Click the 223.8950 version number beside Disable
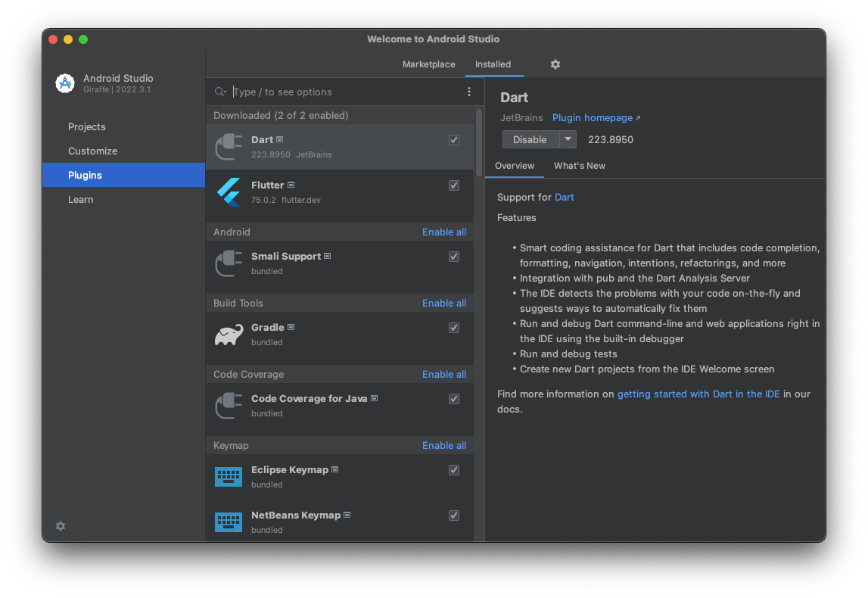The width and height of the screenshot is (868, 598). (610, 139)
